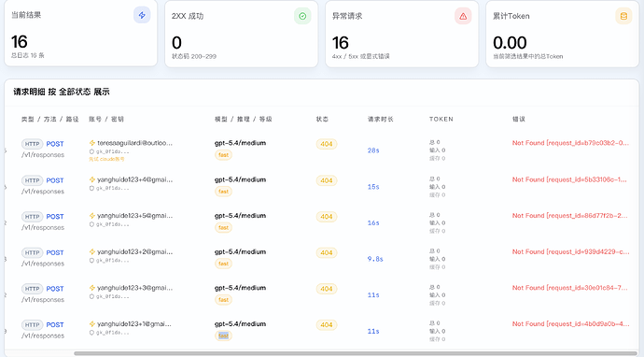This screenshot has width=644, height=357.
Task: Click the 请求明细 按 全部状态 展示 heading
Action: (62, 92)
